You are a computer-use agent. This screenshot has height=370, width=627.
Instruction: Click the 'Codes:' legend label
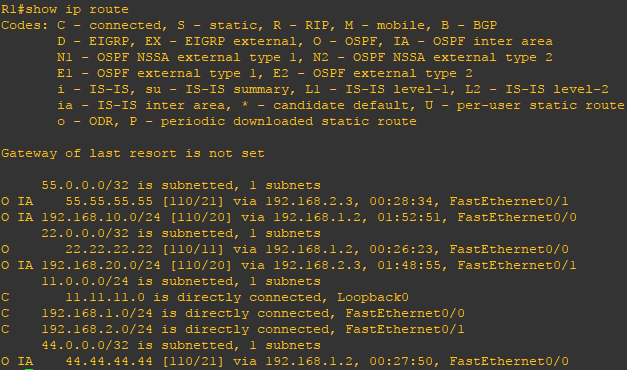tap(25, 25)
